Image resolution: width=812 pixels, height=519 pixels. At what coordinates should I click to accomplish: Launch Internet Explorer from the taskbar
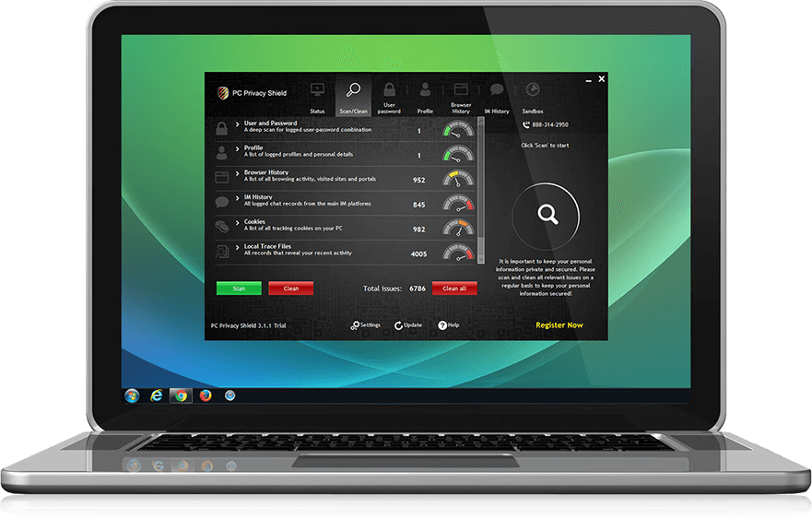(x=157, y=395)
